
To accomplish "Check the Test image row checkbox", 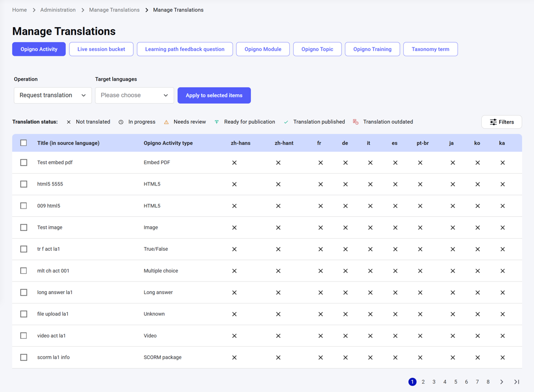I will click(x=23, y=227).
